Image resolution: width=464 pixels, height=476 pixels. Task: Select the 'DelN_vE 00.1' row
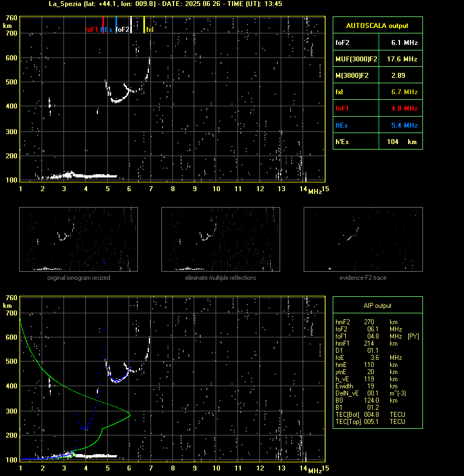click(x=370, y=393)
